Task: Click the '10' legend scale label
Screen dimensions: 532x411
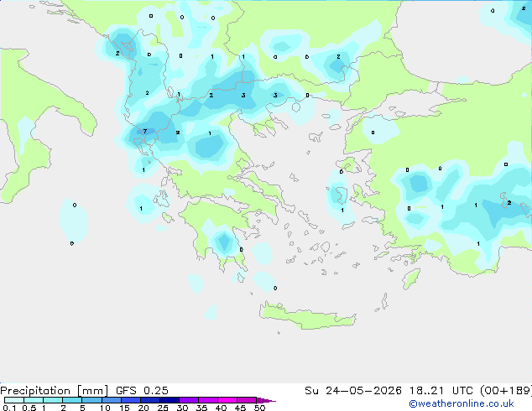Action: point(105,408)
